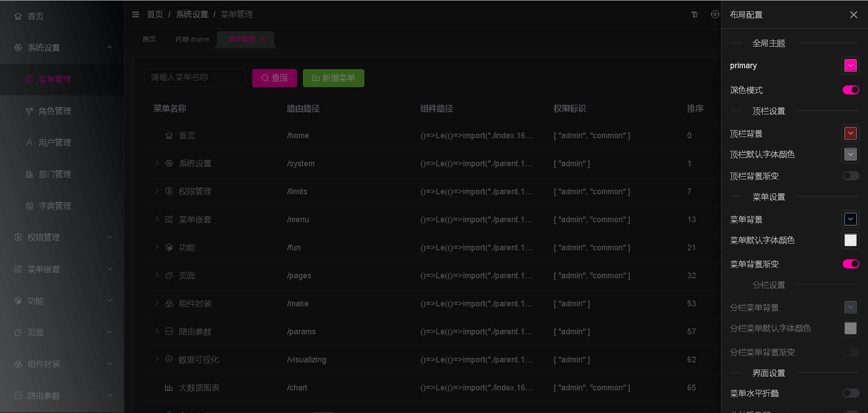Click the chat icon in 数据可视化 row
This screenshot has width=868, height=413.
169,359
